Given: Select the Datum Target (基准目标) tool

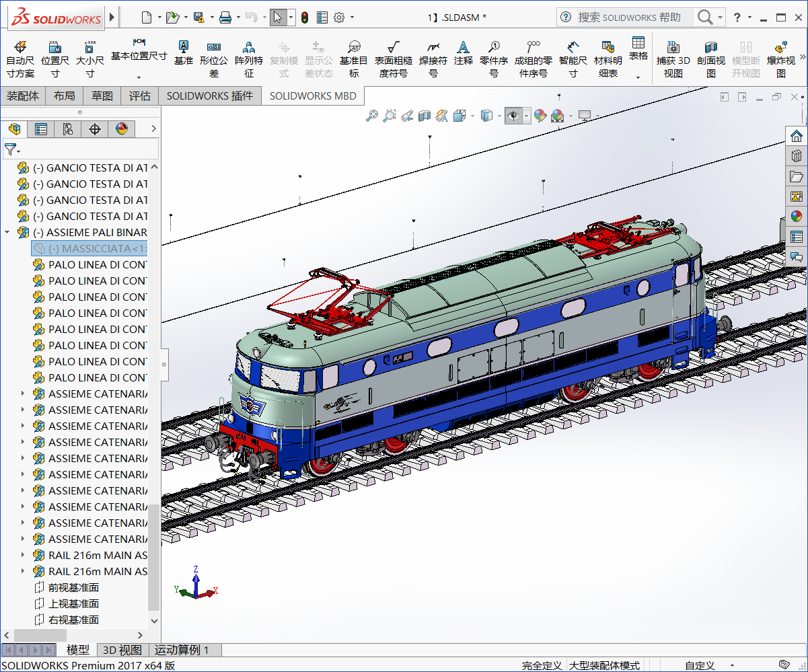Looking at the screenshot, I should [354, 59].
